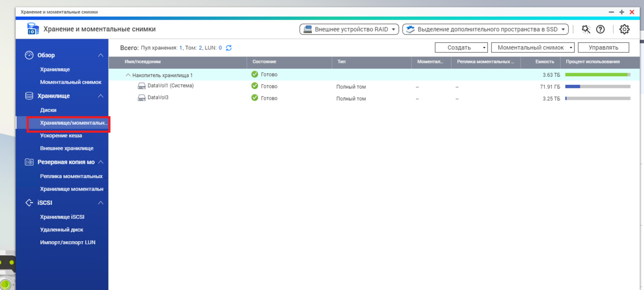Click the LUN count link showing 0
Screen dimensions: 644x290
click(x=220, y=48)
